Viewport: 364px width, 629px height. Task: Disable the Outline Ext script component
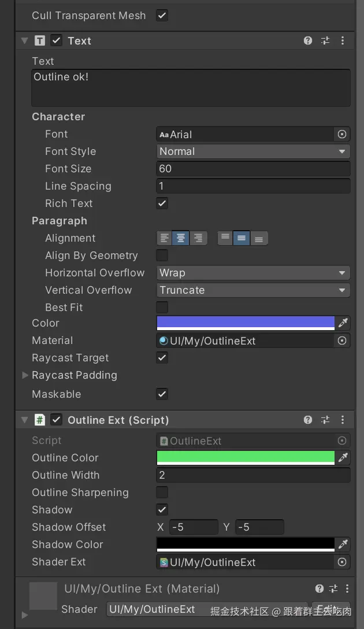tap(56, 420)
